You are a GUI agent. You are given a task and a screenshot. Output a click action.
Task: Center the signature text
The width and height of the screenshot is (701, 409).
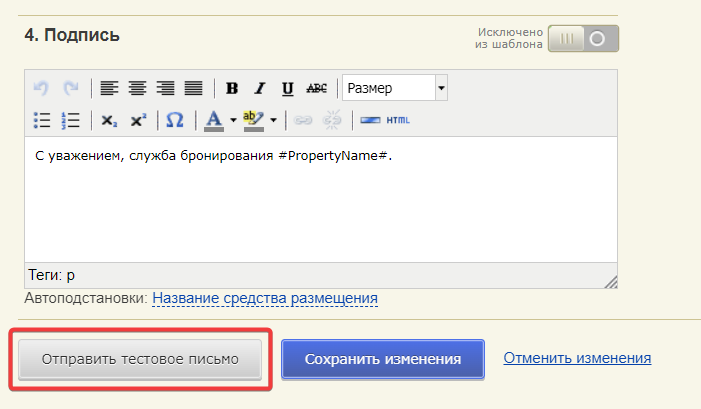pyautogui.click(x=137, y=88)
